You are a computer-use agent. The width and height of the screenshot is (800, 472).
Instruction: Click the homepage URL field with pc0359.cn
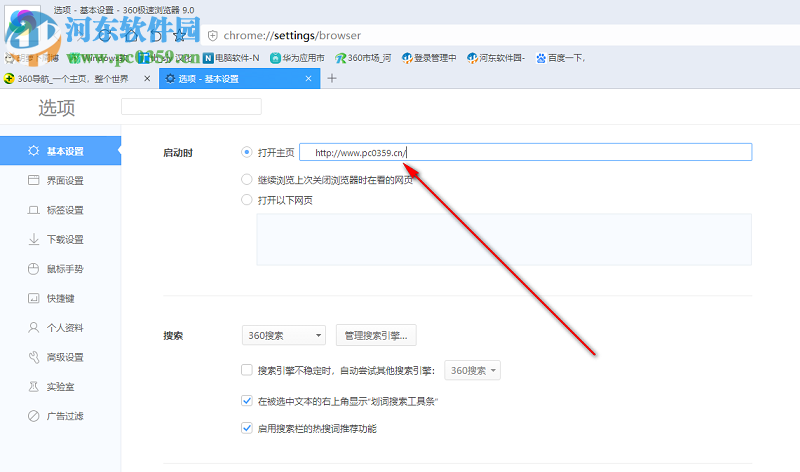[526, 152]
